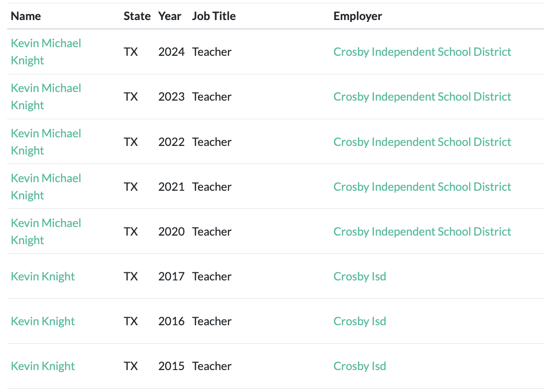Select Kevin Knight entry for 2015

pos(43,366)
